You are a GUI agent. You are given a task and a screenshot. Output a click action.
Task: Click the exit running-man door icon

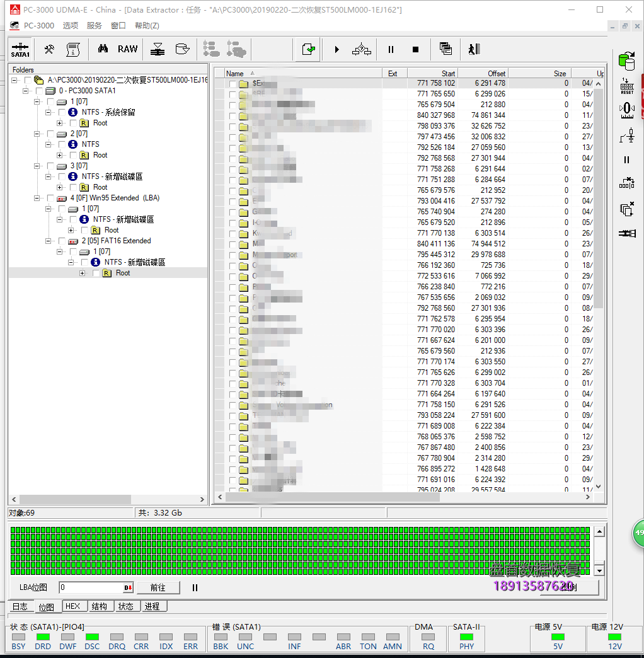tap(474, 49)
